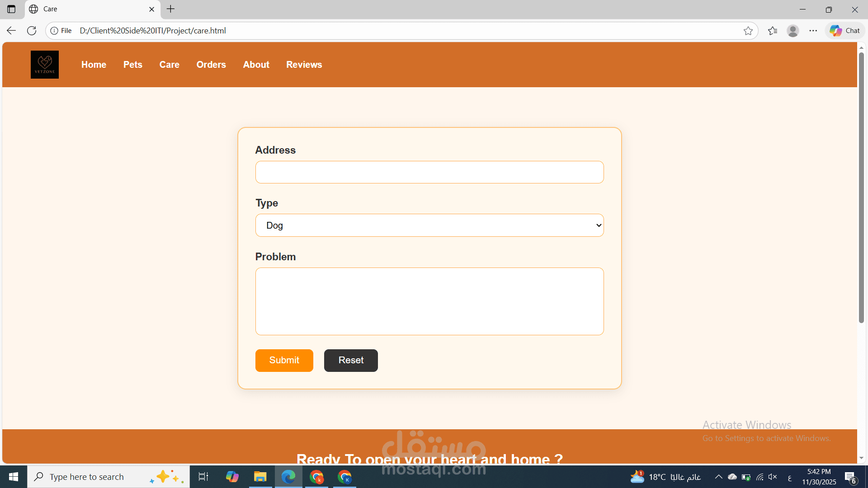The height and width of the screenshot is (488, 868).
Task: Focus the Address text field
Action: [429, 172]
